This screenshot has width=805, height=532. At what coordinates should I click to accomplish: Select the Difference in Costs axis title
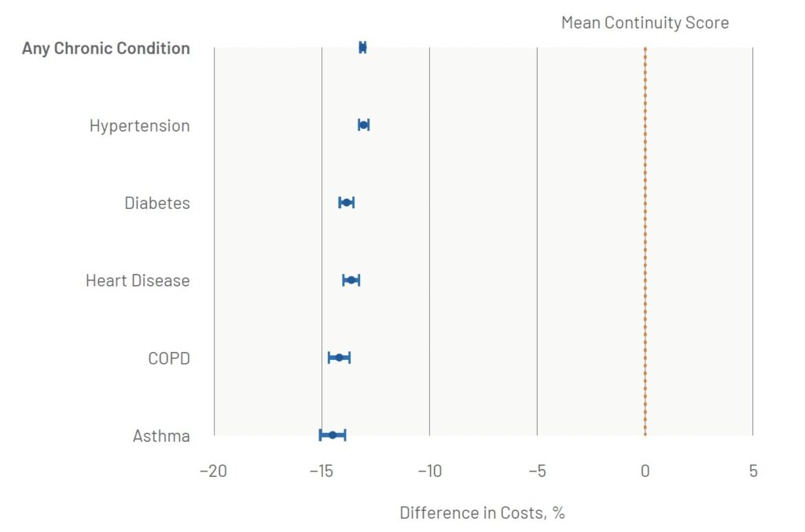click(482, 513)
